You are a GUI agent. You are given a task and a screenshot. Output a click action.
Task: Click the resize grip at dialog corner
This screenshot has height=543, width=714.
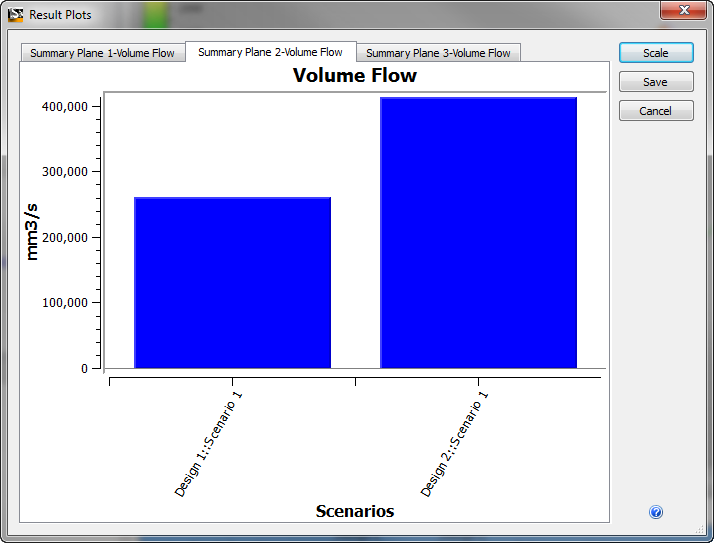pyautogui.click(x=699, y=528)
